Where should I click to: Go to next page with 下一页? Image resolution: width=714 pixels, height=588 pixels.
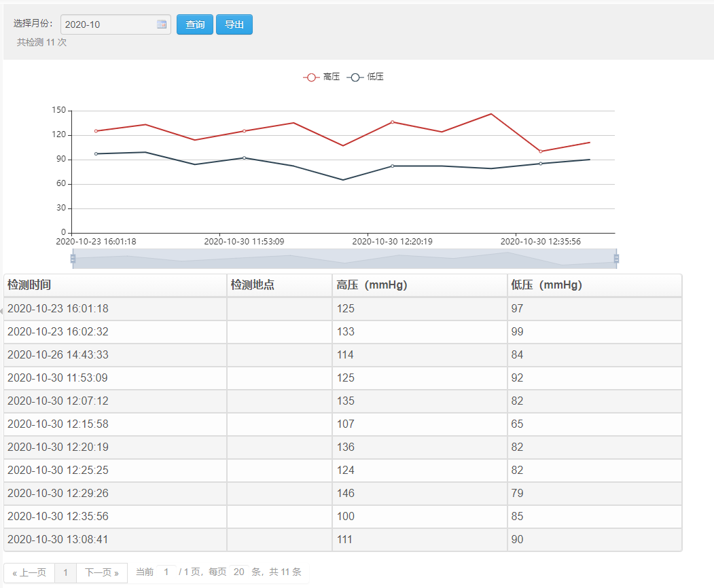(102, 572)
